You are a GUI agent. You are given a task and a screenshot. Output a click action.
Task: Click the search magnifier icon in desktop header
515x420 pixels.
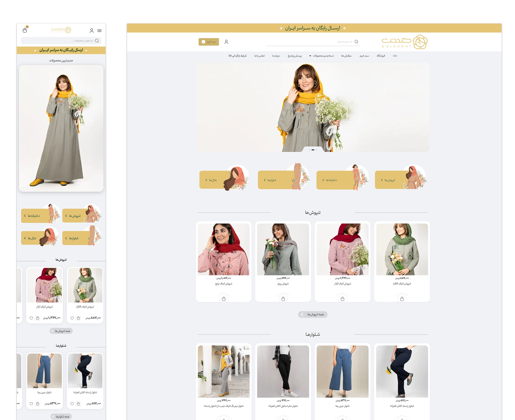356,41
